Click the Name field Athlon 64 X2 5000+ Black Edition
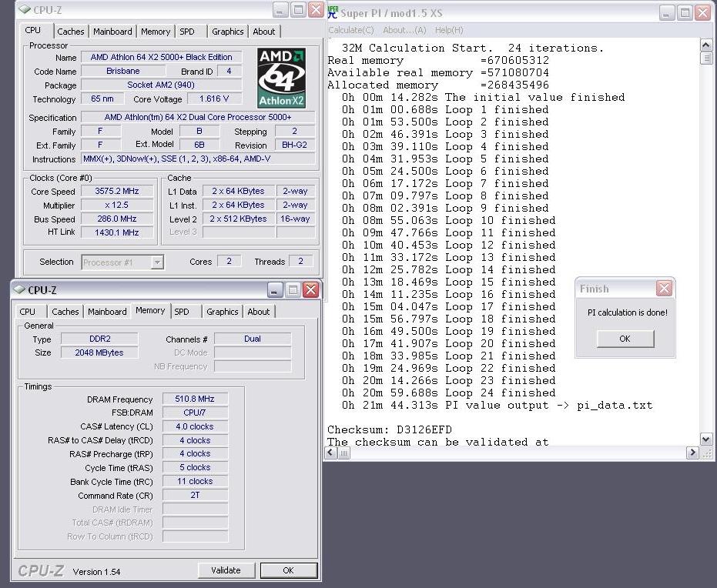 (161, 57)
